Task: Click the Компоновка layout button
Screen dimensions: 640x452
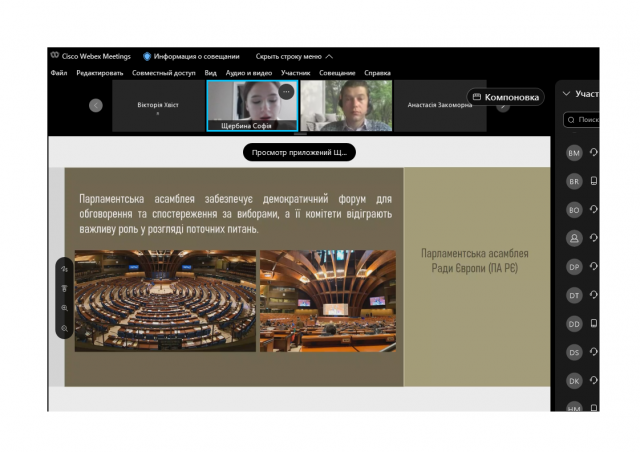Action: tap(505, 97)
